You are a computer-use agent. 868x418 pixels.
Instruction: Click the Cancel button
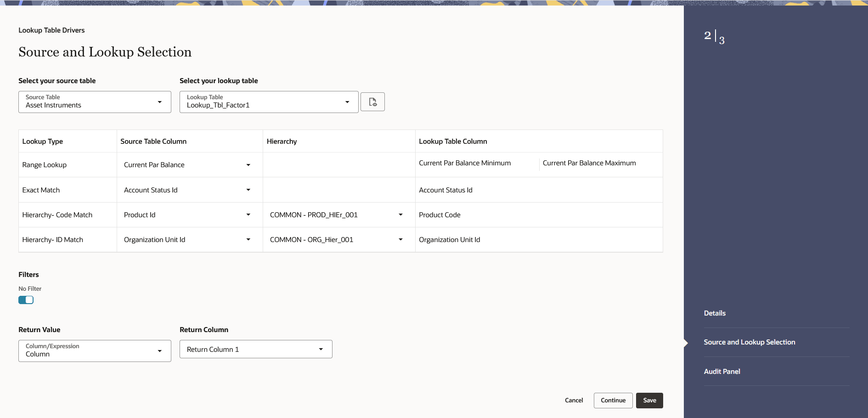tap(574, 401)
